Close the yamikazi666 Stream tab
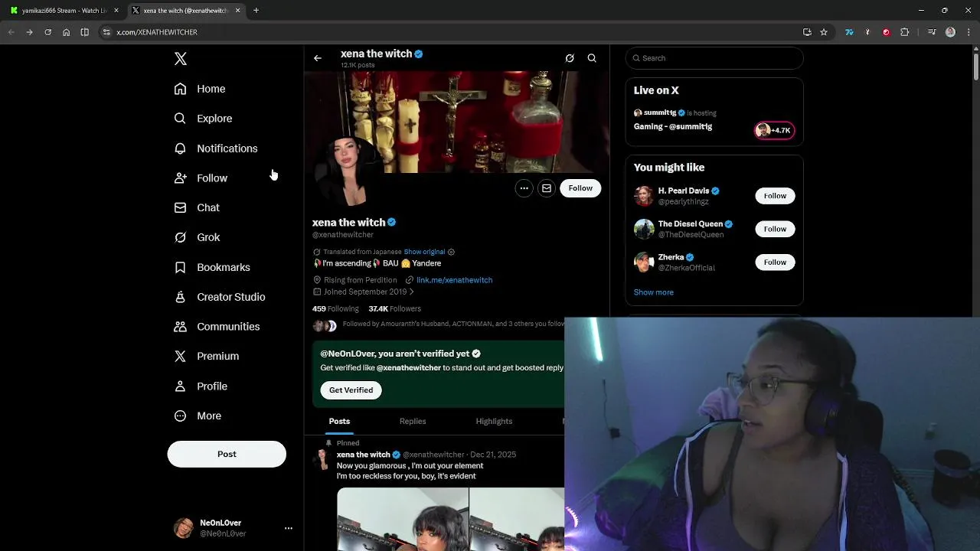This screenshot has height=551, width=980. point(116,11)
